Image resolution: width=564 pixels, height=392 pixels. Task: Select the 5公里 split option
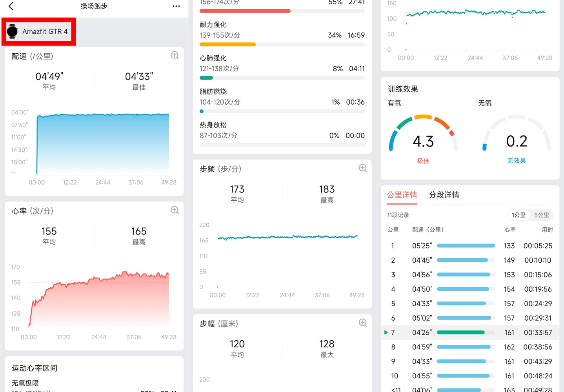(541, 215)
